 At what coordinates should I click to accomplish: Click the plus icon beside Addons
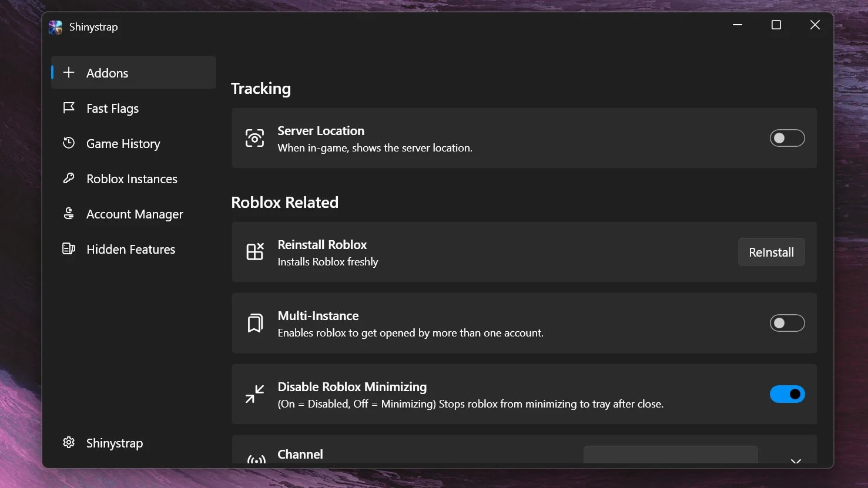point(69,72)
